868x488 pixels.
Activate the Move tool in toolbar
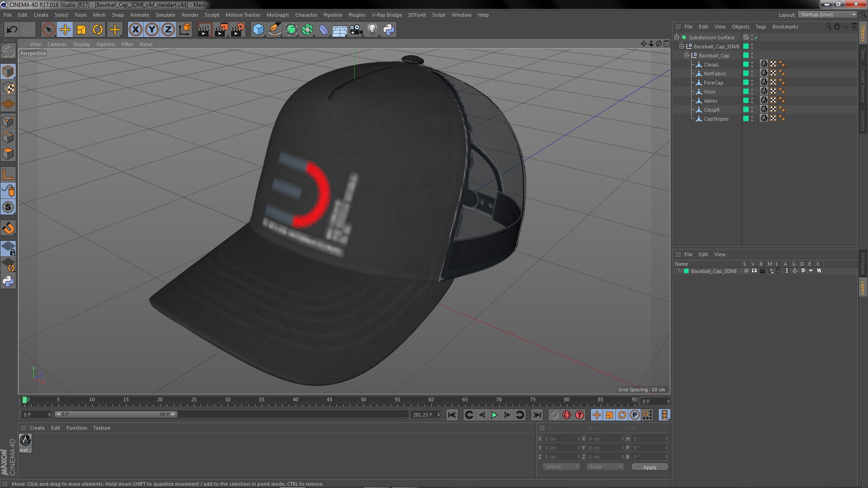pyautogui.click(x=65, y=30)
